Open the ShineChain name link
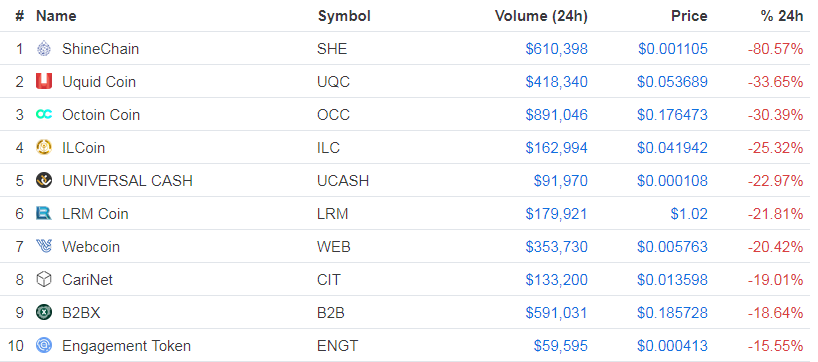818x362 pixels. pyautogui.click(x=100, y=49)
